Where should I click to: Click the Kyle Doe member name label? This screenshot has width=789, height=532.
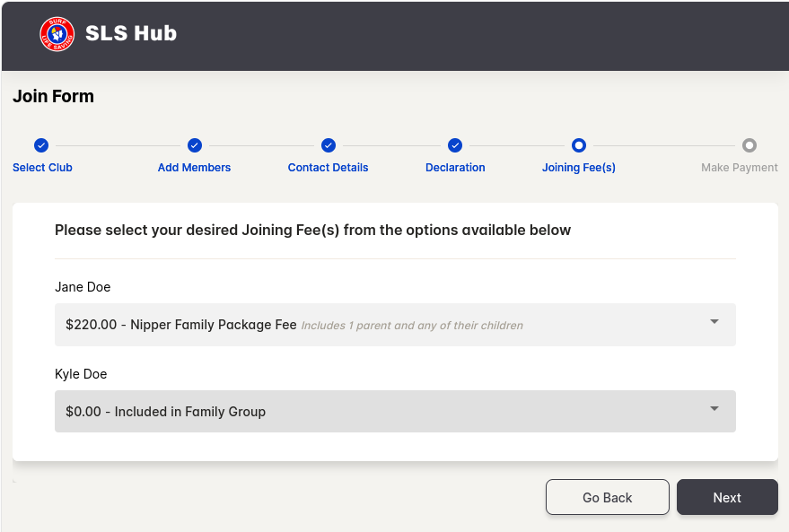coord(81,373)
